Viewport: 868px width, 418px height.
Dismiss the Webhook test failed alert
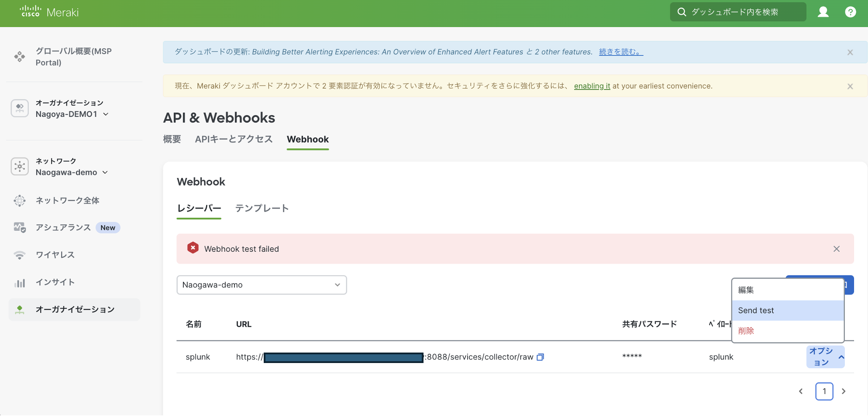[x=837, y=249]
